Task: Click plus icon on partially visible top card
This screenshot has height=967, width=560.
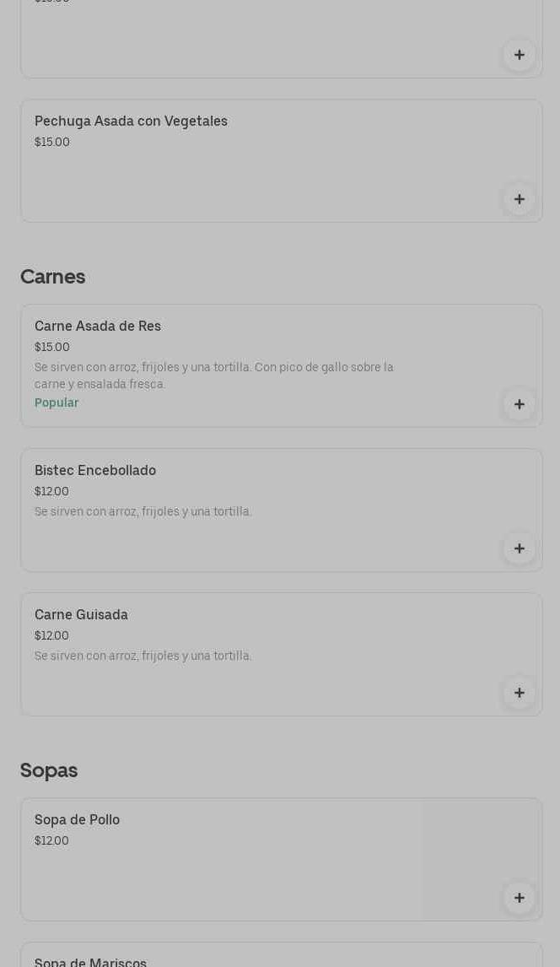Action: pos(519,55)
